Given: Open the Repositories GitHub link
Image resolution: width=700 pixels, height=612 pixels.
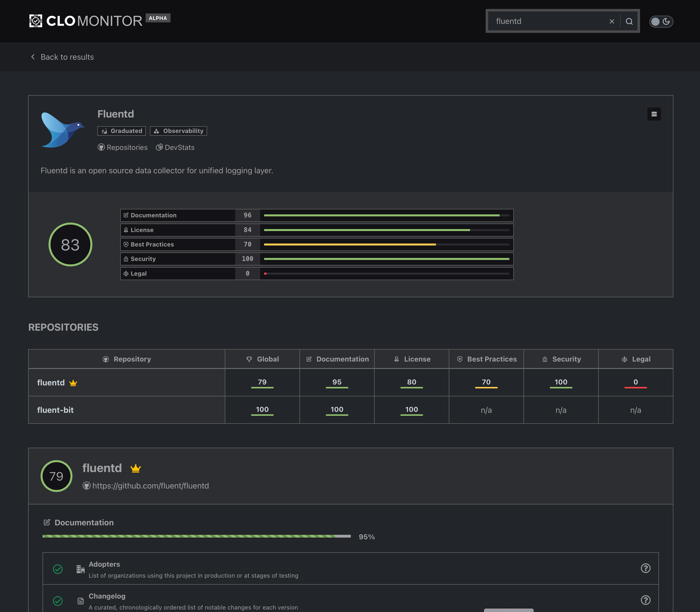Looking at the screenshot, I should click(122, 148).
